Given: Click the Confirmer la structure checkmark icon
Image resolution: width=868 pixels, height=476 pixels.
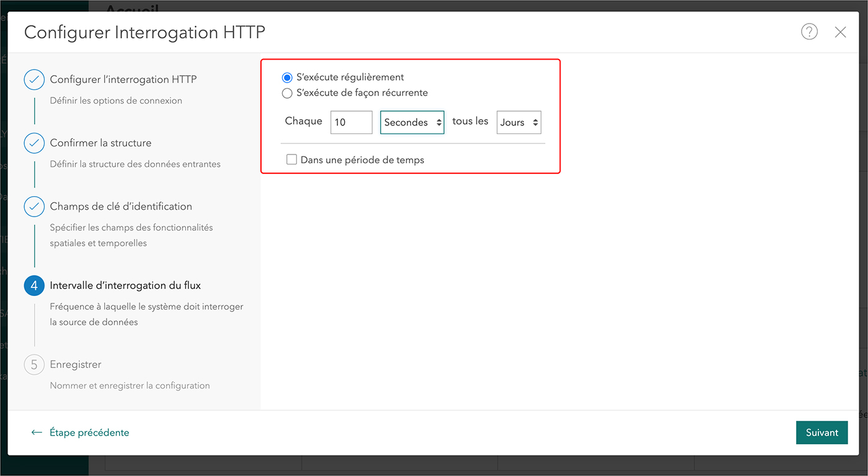Looking at the screenshot, I should [34, 143].
